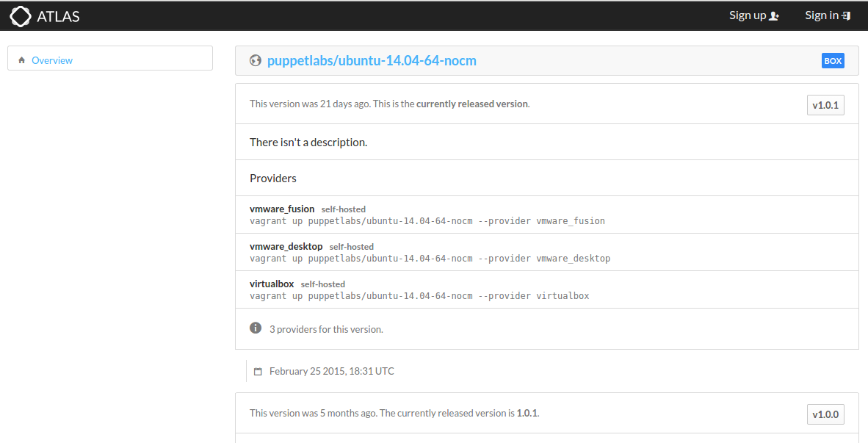Go to Sign in

(x=822, y=15)
